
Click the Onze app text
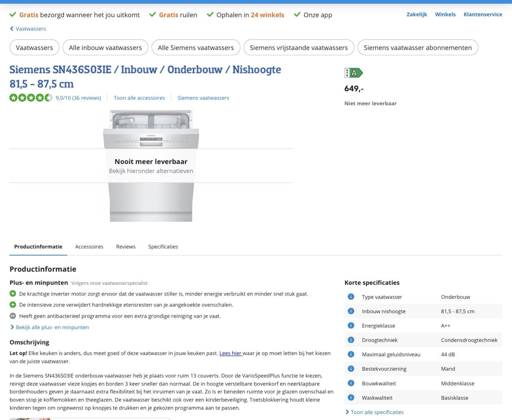click(x=318, y=15)
